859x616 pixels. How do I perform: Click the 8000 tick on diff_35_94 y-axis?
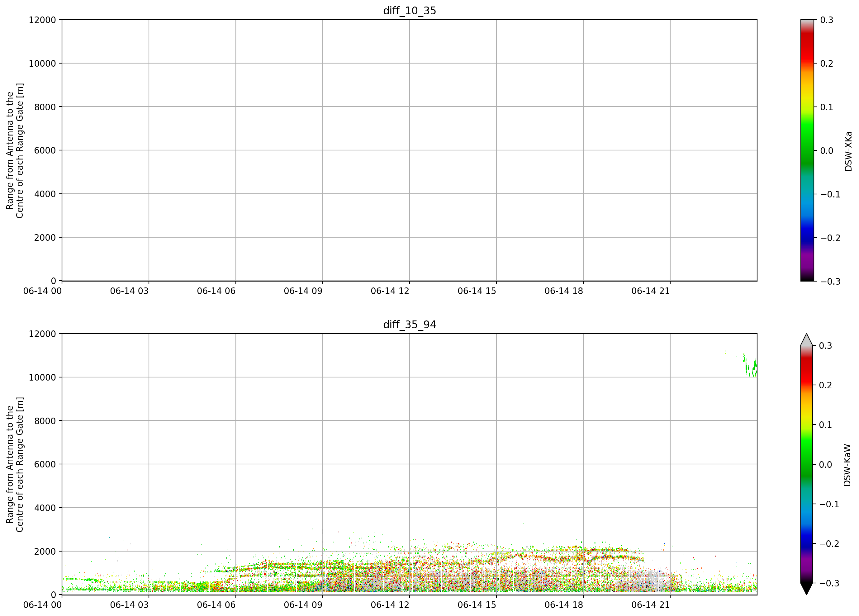click(45, 421)
